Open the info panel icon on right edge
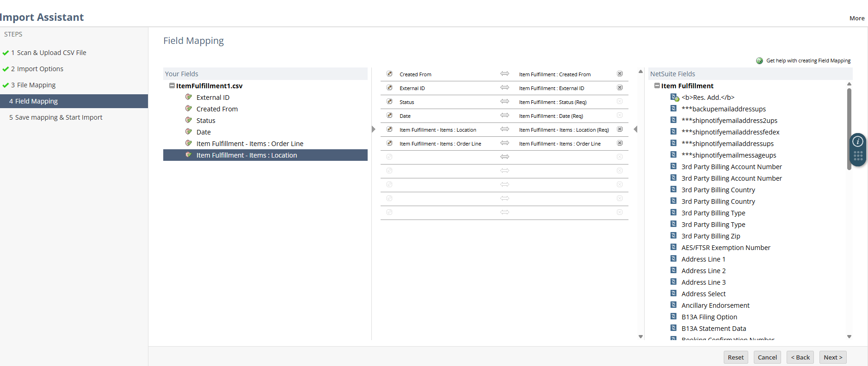This screenshot has height=366, width=868. 858,141
